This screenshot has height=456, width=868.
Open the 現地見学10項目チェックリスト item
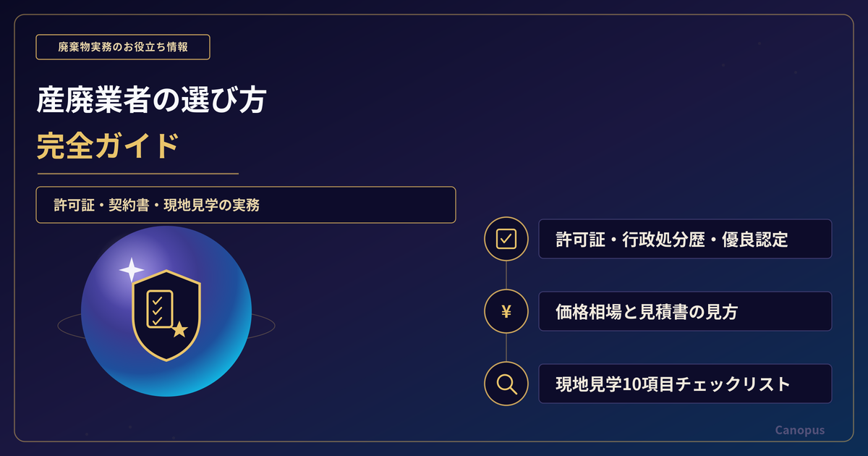coord(685,384)
